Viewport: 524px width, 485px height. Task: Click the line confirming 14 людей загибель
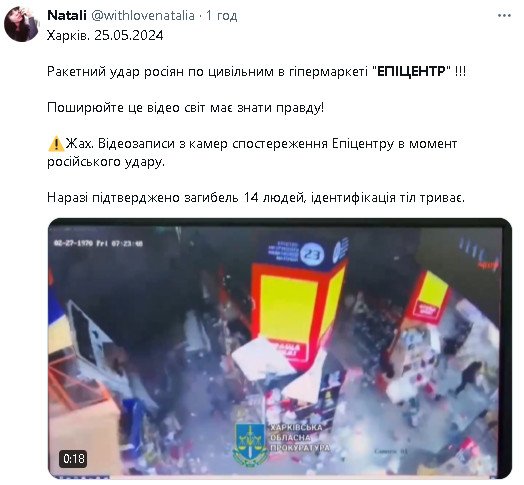(256, 198)
